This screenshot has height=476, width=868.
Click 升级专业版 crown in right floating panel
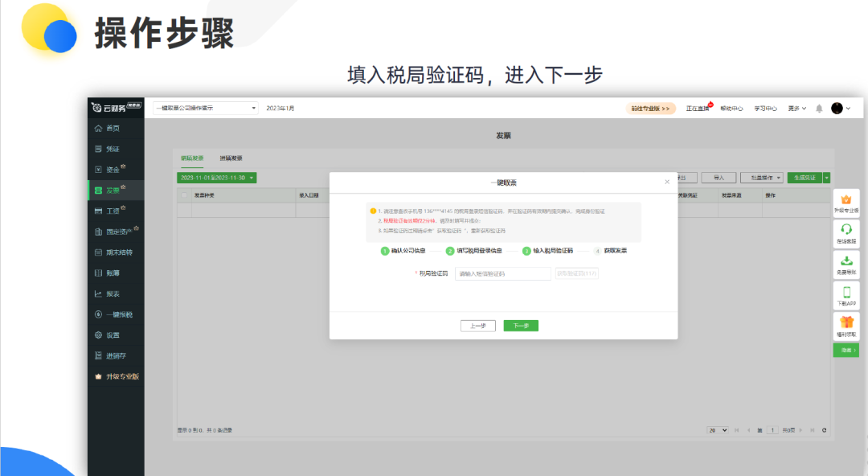click(x=846, y=203)
